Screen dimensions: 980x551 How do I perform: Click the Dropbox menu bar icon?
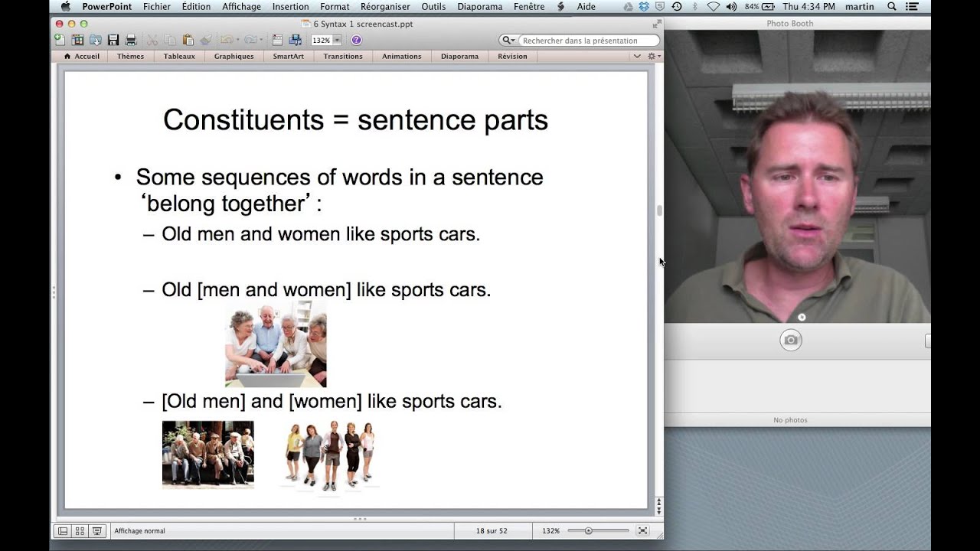click(644, 7)
